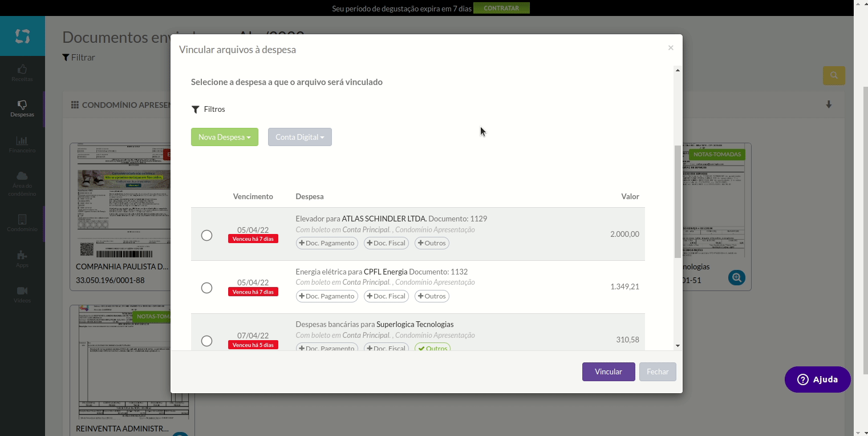Click the down arrow in condomínio header
Image resolution: width=868 pixels, height=436 pixels.
click(829, 104)
